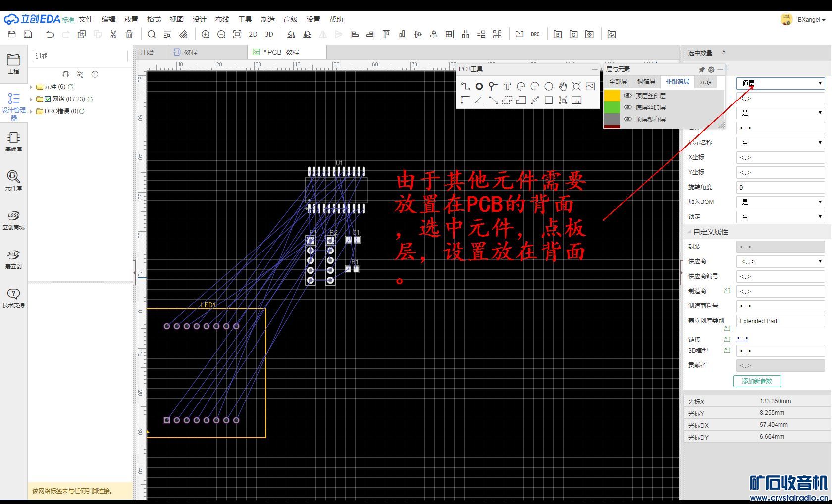
Task: Expand the 元件 (6) tree folder
Action: click(x=31, y=87)
